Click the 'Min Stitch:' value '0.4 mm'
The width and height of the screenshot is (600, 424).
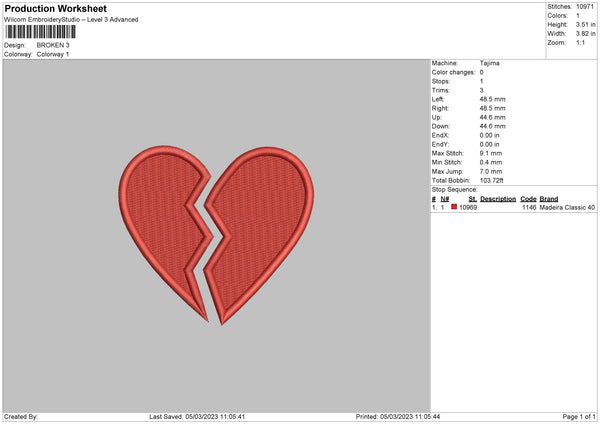coord(491,162)
